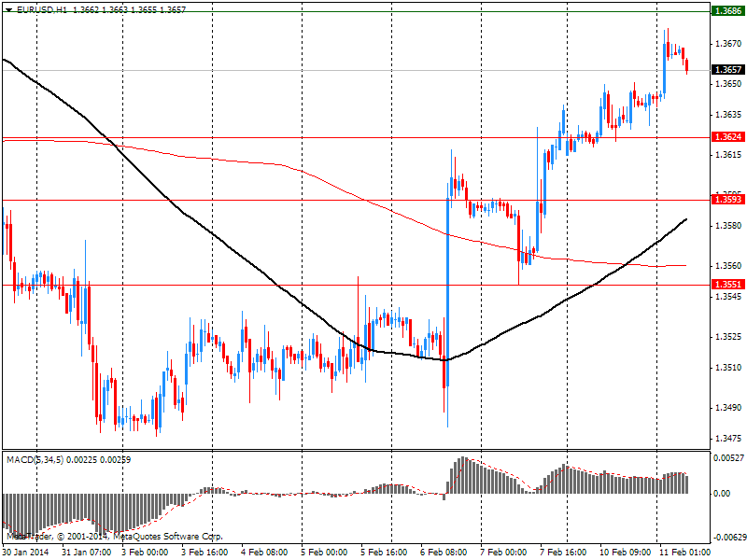Image resolution: width=747 pixels, height=560 pixels.
Task: Select the red 1.3551 price label
Action: click(x=728, y=285)
